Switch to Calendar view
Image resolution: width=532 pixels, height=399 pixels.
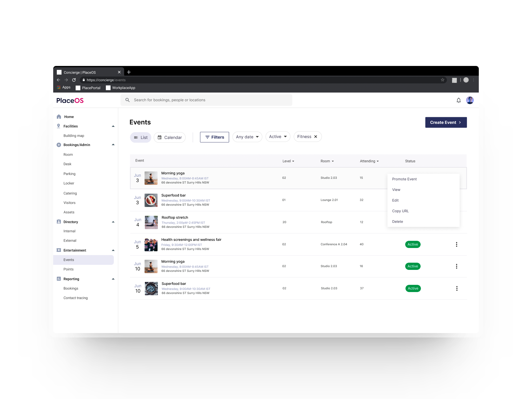tap(170, 137)
